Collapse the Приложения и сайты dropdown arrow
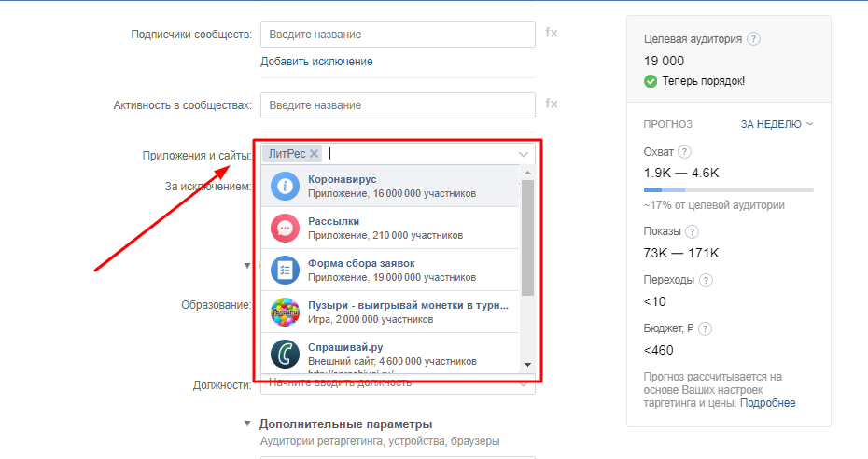The image size is (868, 459). coord(523,154)
